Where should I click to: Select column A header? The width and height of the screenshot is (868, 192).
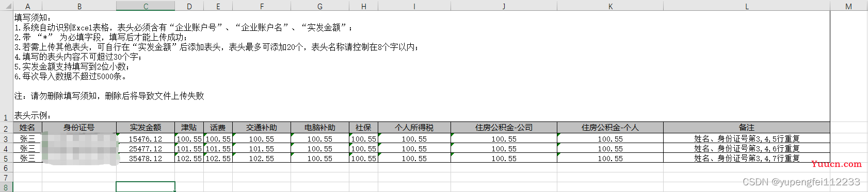27,6
